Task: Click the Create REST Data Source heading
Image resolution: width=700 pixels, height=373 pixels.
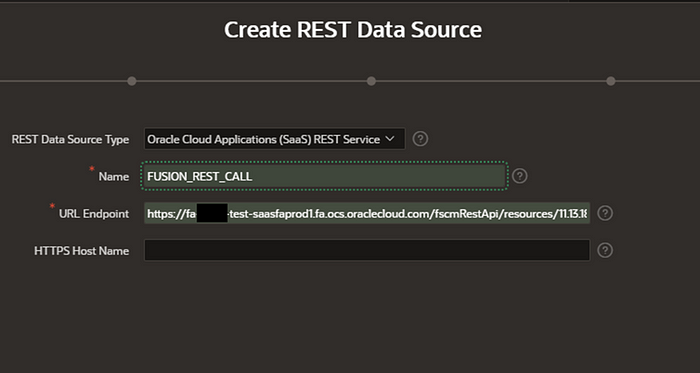Action: pyautogui.click(x=353, y=30)
